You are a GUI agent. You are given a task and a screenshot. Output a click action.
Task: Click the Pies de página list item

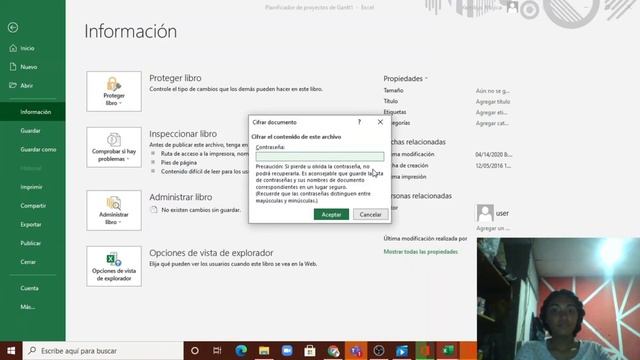point(179,162)
